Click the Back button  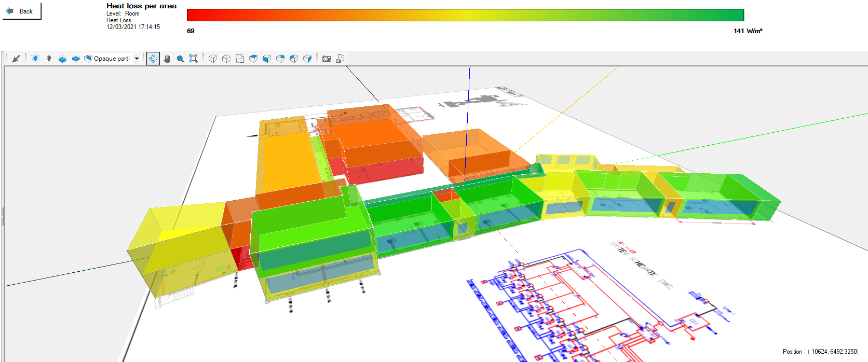(x=21, y=11)
